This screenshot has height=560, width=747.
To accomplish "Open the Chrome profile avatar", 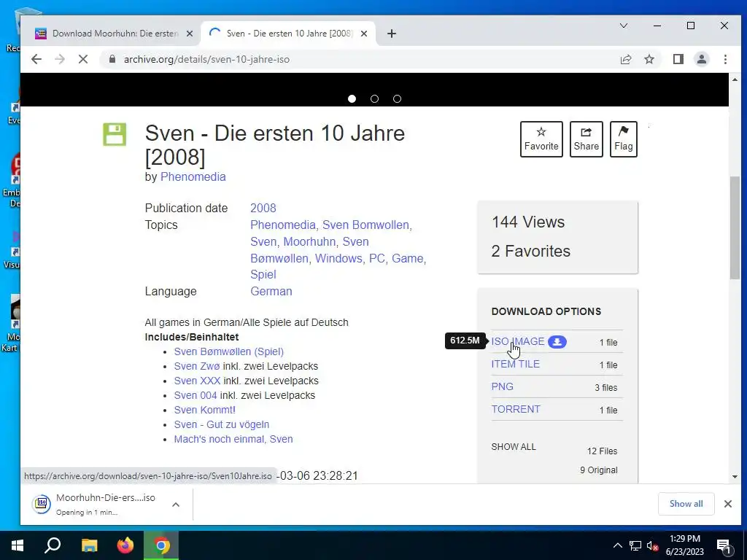I will tap(701, 59).
